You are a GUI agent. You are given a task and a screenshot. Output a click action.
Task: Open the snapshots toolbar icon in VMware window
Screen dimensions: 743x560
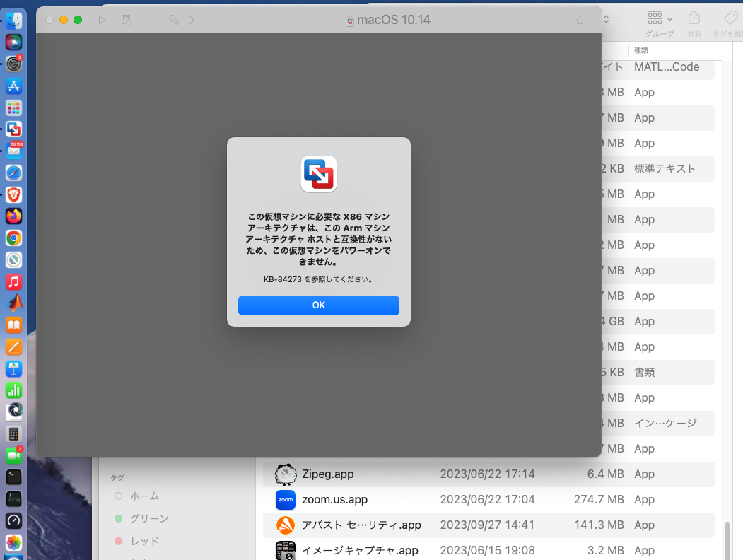click(x=126, y=20)
